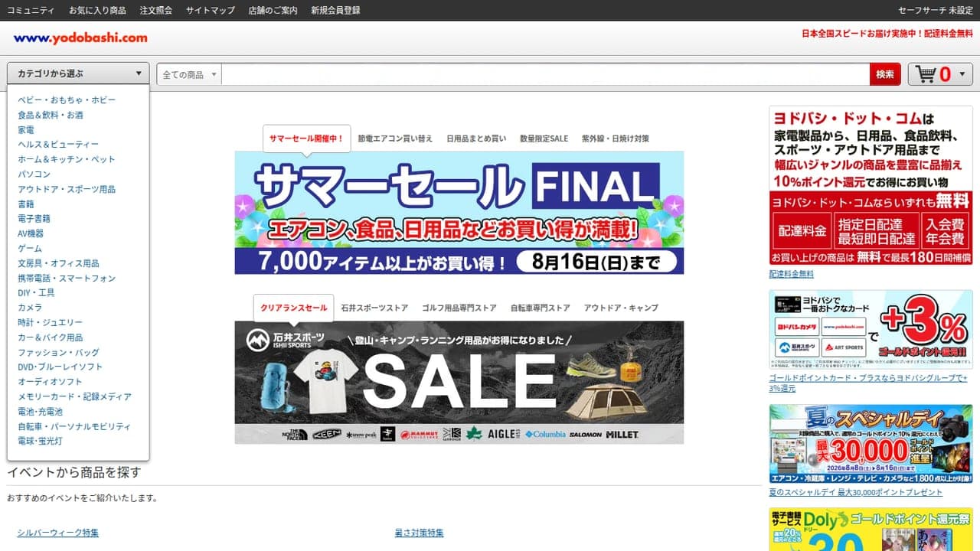Open the 全ての商品 search scope dropdown
Screen dimensions: 980x551
coord(189,74)
